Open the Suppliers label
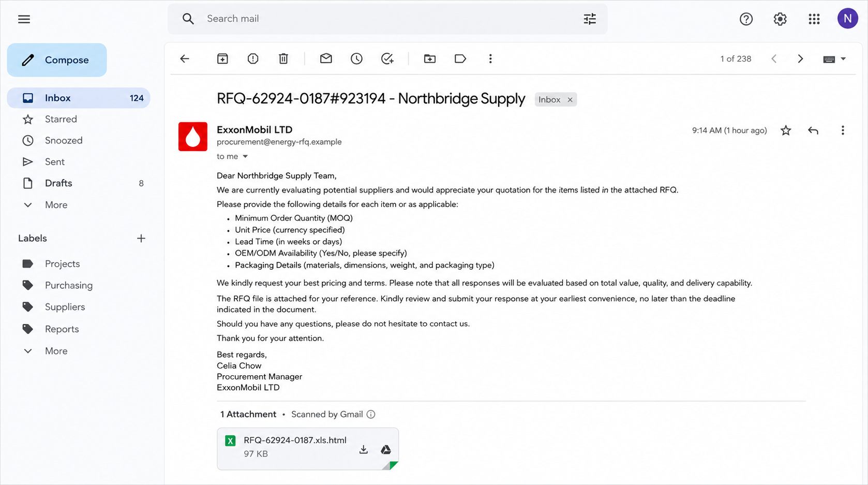 tap(65, 307)
